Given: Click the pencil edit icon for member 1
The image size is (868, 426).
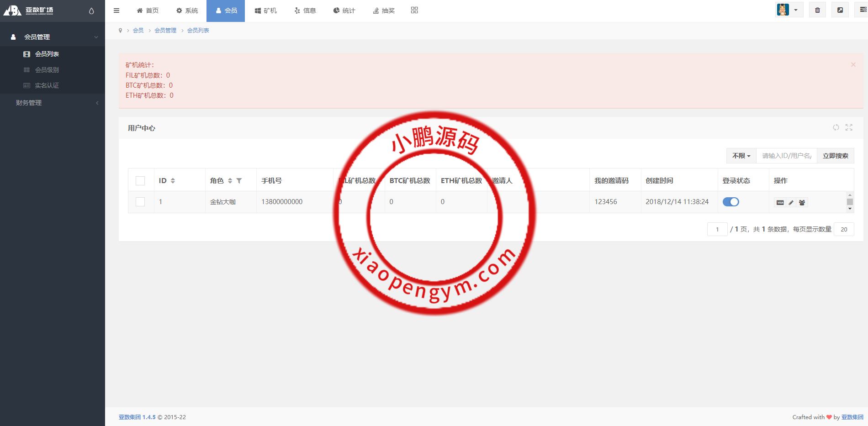Looking at the screenshot, I should [791, 202].
